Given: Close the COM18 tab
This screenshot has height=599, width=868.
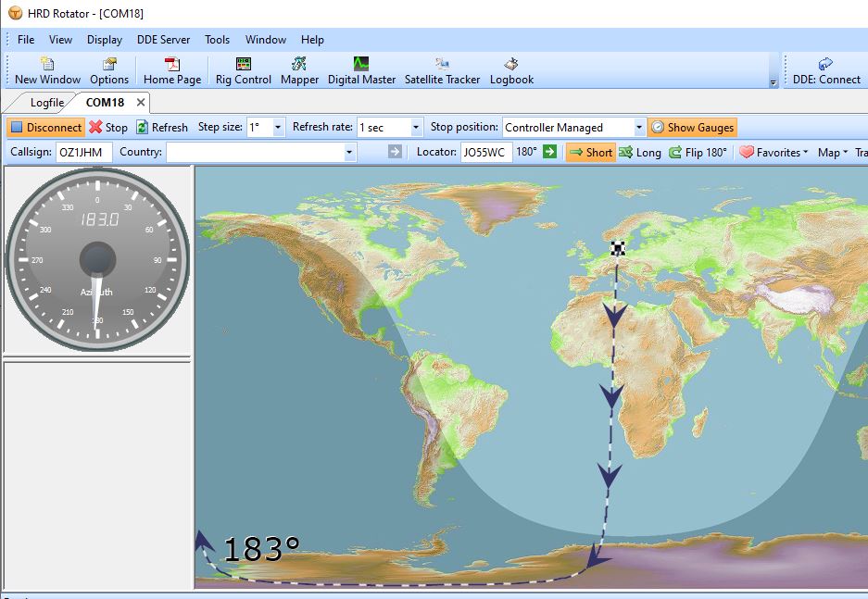Looking at the screenshot, I should (x=141, y=103).
